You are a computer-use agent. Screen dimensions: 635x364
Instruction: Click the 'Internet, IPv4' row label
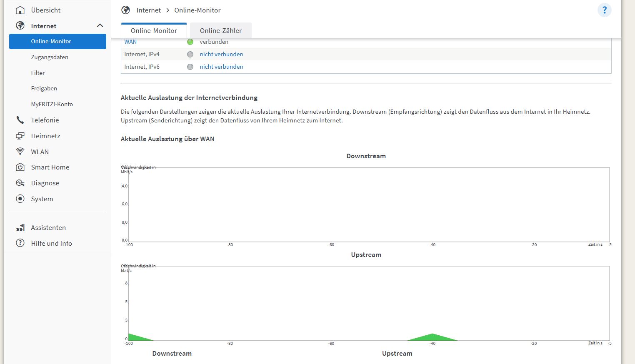142,54
